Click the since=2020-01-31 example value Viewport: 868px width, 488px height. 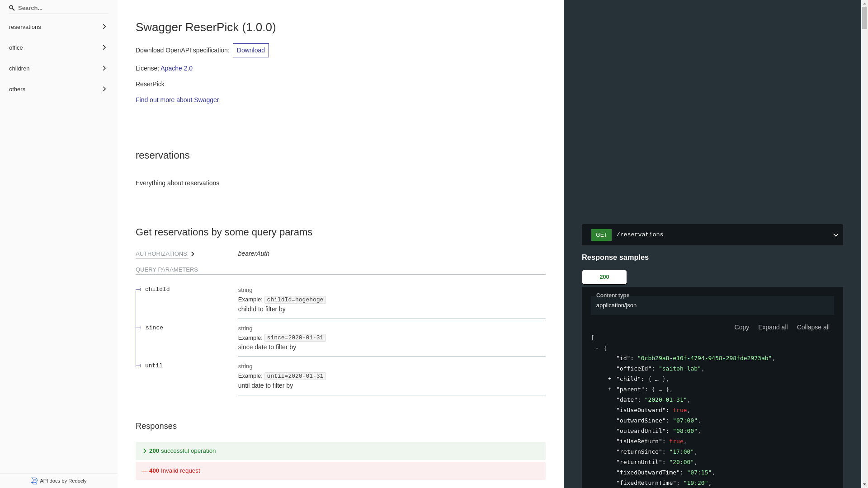tap(295, 338)
